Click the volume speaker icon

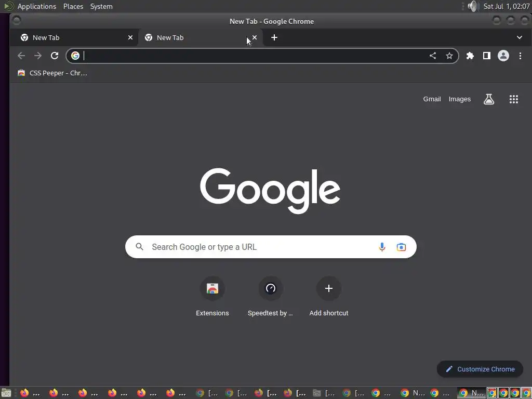click(472, 6)
